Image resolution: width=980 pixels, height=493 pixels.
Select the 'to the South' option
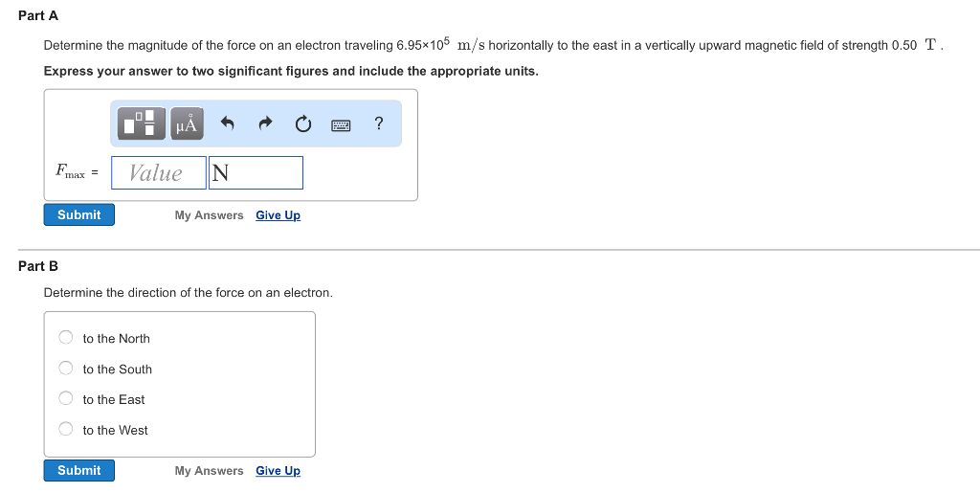(66, 369)
